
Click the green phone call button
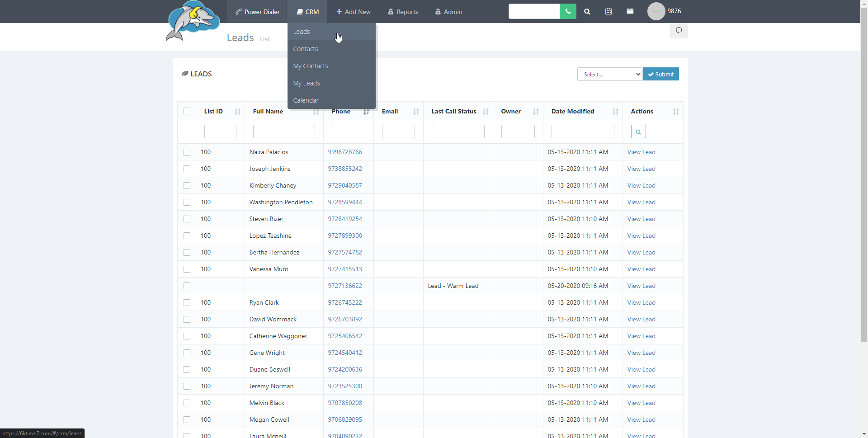pyautogui.click(x=568, y=11)
